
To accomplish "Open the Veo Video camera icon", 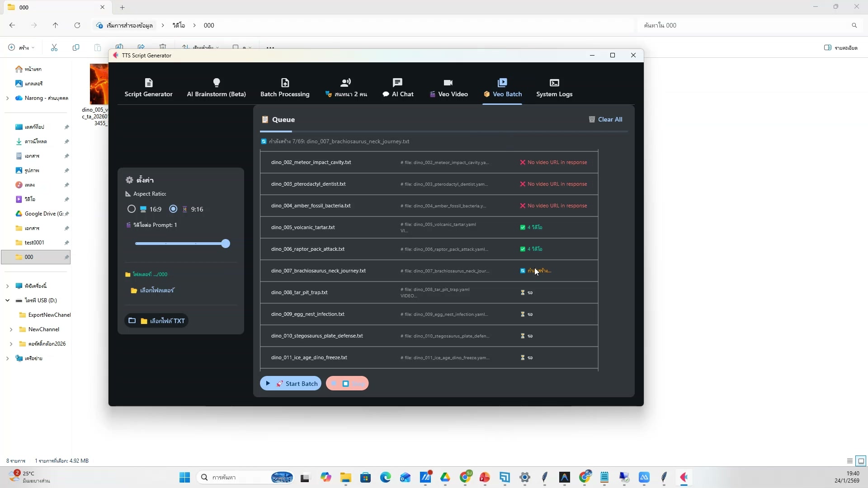I will pos(448,83).
